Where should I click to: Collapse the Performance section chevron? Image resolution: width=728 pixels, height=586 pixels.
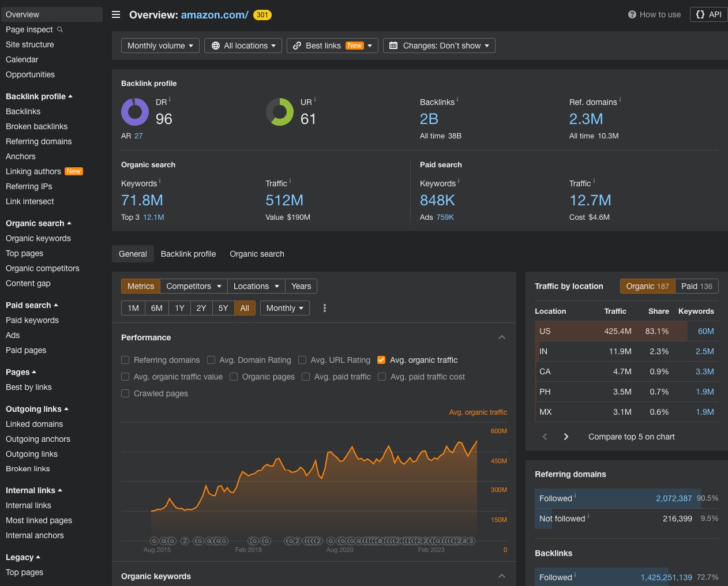502,337
